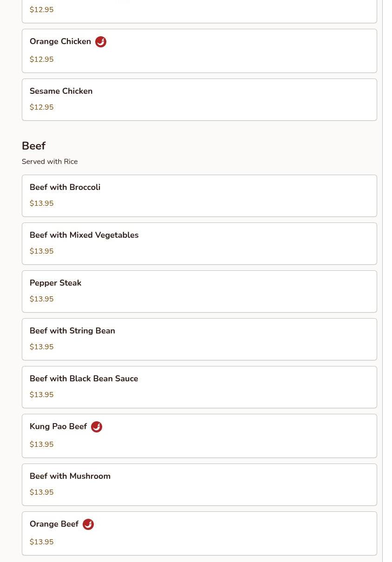This screenshot has height=562, width=392.
Task: Select the Sesame Chicken item name
Action: point(61,91)
